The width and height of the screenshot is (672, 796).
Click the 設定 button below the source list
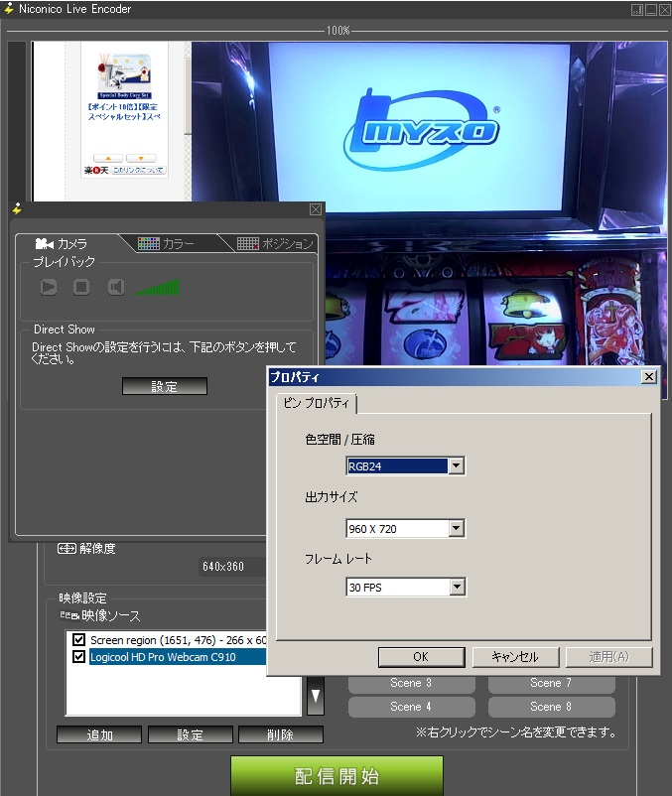coord(191,734)
